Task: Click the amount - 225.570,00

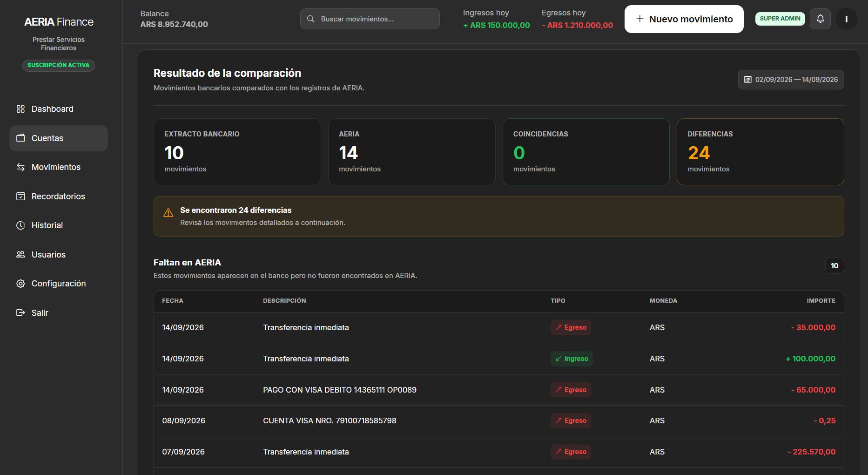Action: pos(811,452)
